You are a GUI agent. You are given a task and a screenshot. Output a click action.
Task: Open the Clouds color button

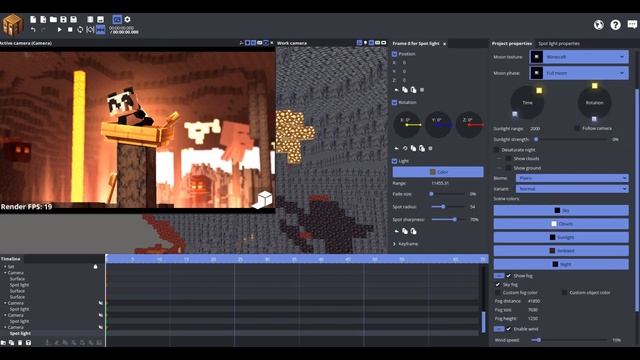pyautogui.click(x=561, y=224)
